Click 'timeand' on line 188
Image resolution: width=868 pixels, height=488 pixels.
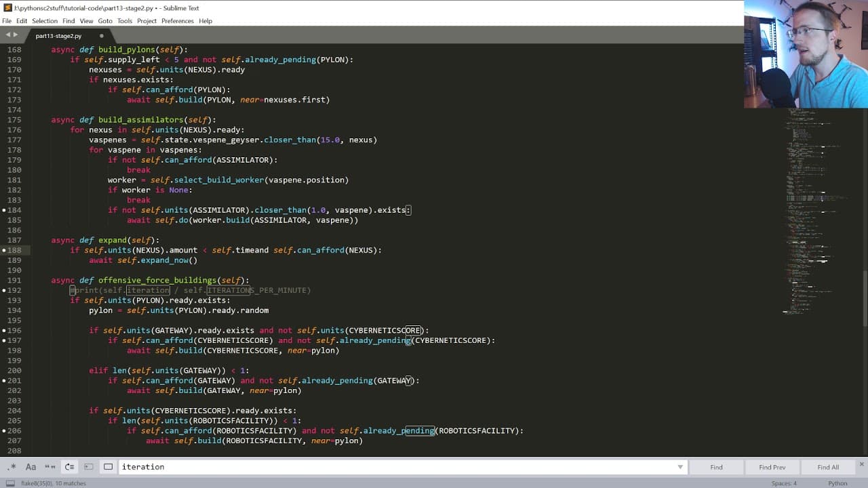(x=252, y=250)
